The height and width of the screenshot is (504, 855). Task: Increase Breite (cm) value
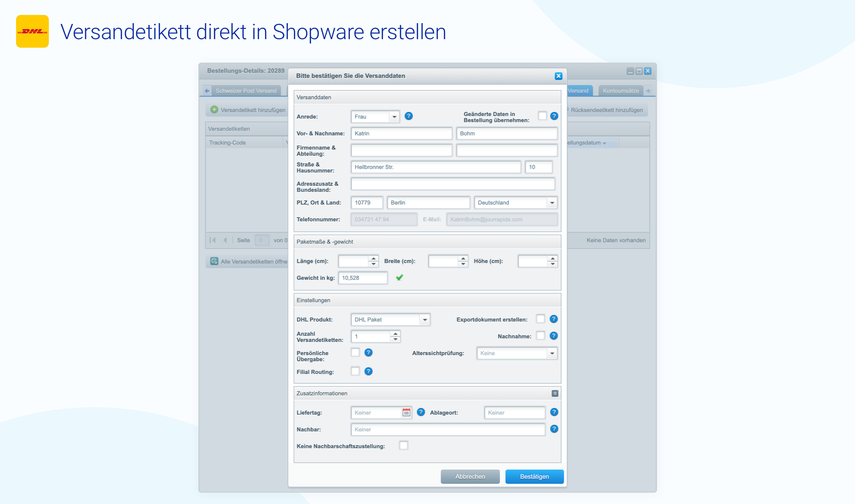463,258
